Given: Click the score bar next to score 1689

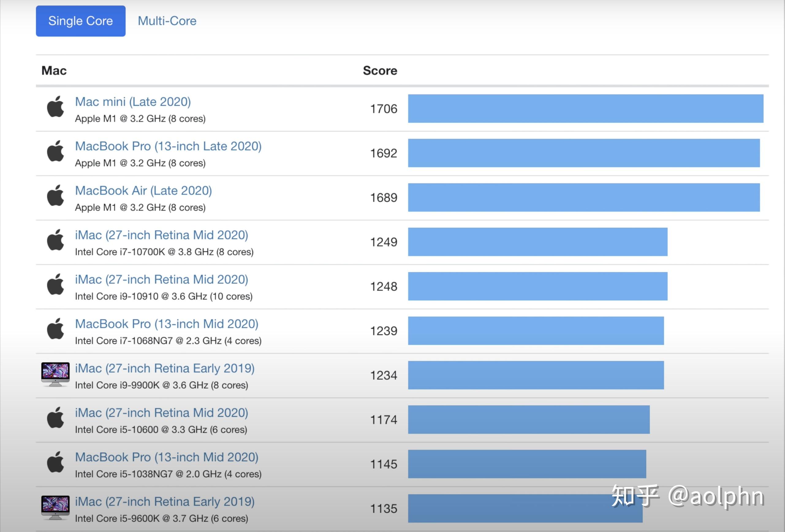Looking at the screenshot, I should click(584, 197).
